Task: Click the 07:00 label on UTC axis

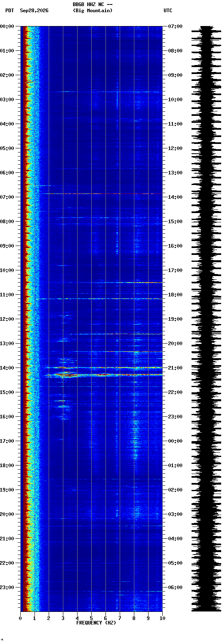Action: [175, 26]
